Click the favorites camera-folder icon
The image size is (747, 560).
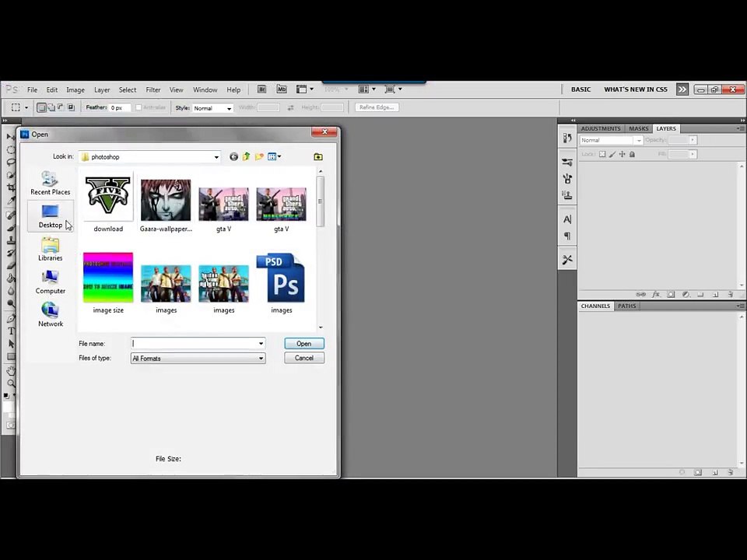coord(318,156)
